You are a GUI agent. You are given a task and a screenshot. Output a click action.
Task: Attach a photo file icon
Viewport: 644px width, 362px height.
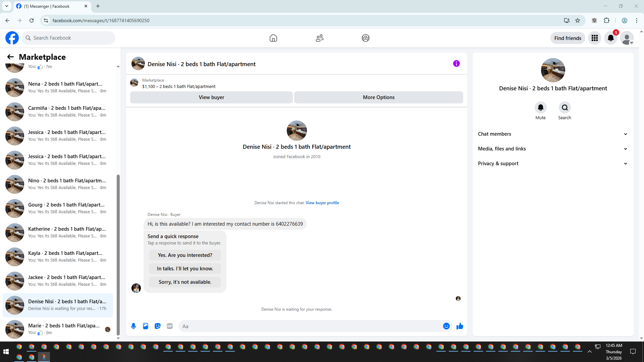click(146, 326)
